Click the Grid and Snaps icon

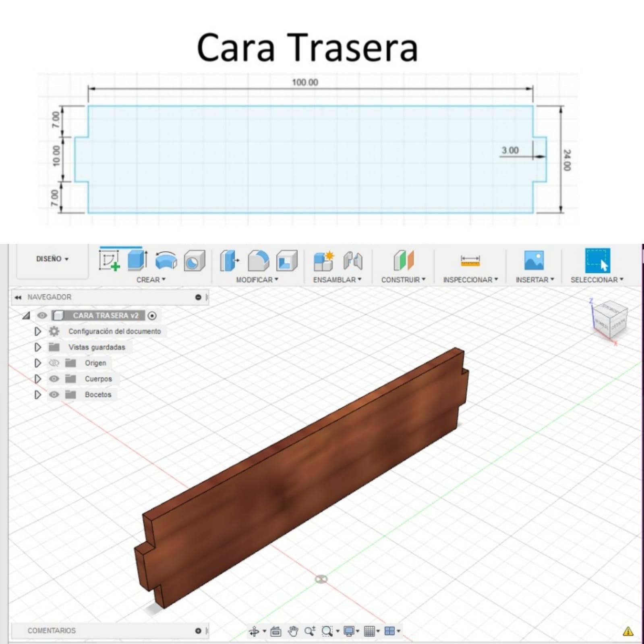[x=369, y=631]
